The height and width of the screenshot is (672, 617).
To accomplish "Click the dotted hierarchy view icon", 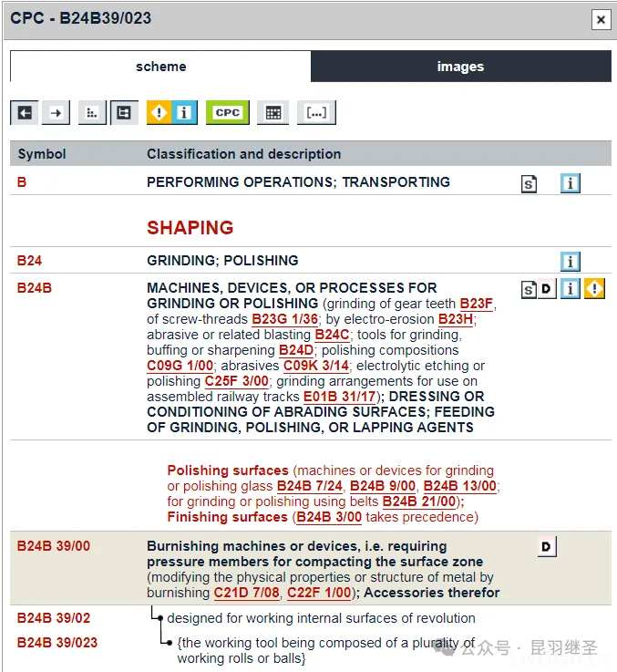I will pyautogui.click(x=92, y=112).
